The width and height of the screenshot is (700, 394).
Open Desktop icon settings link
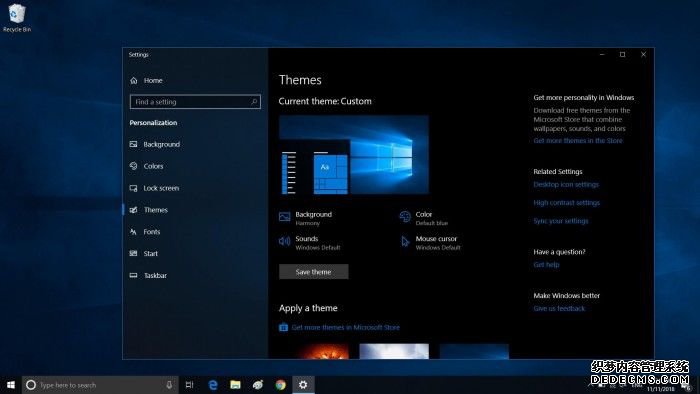[x=566, y=184]
